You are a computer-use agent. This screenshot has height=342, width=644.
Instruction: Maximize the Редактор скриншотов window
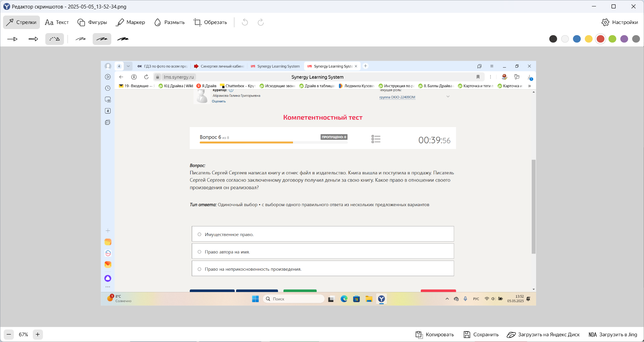614,6
